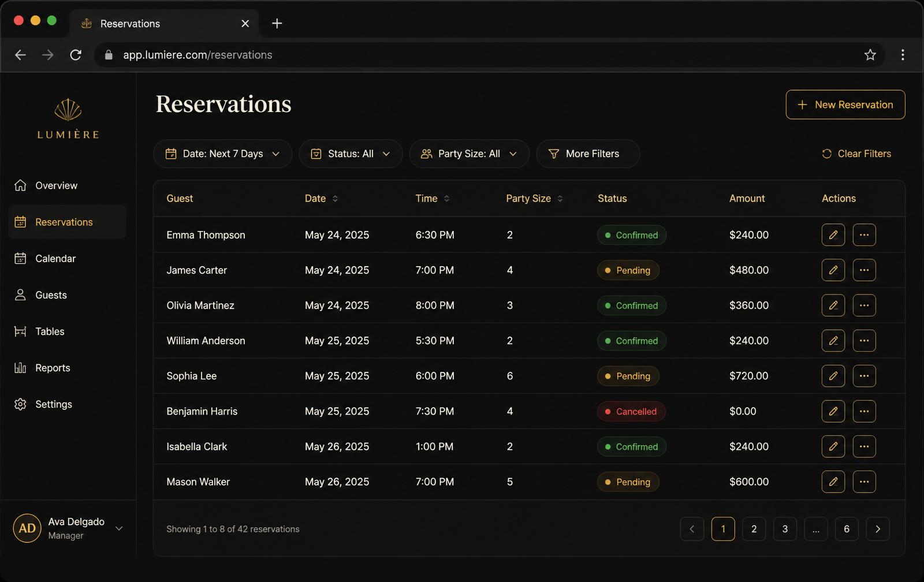Open the Status: All dropdown filter
The width and height of the screenshot is (924, 582).
[351, 154]
